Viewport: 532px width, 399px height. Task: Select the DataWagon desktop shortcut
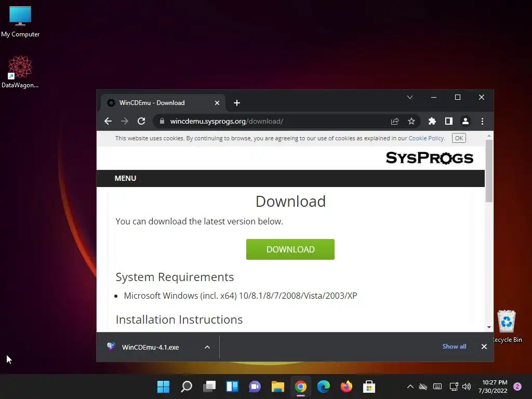pyautogui.click(x=20, y=72)
